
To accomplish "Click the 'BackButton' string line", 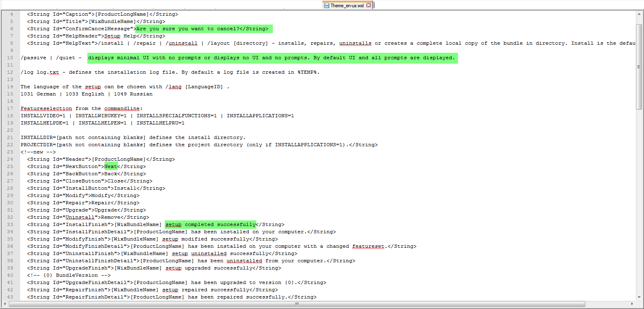I will (87, 174).
